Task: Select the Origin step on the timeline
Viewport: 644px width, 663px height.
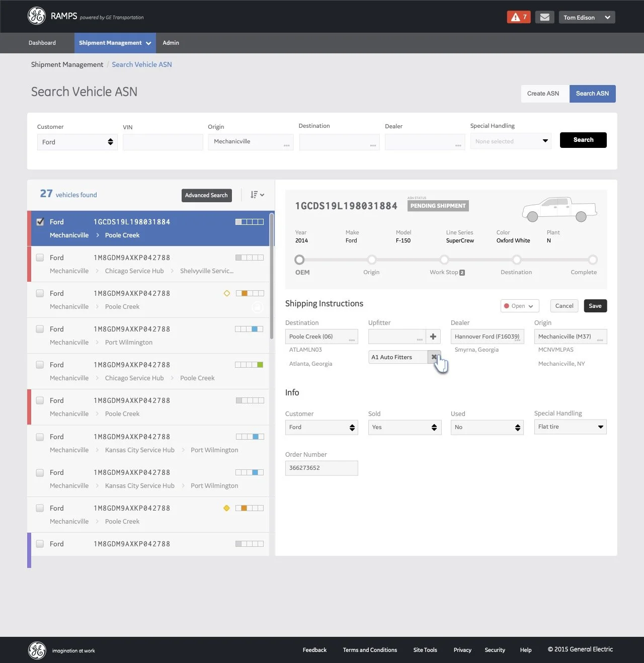Action: pos(372,260)
